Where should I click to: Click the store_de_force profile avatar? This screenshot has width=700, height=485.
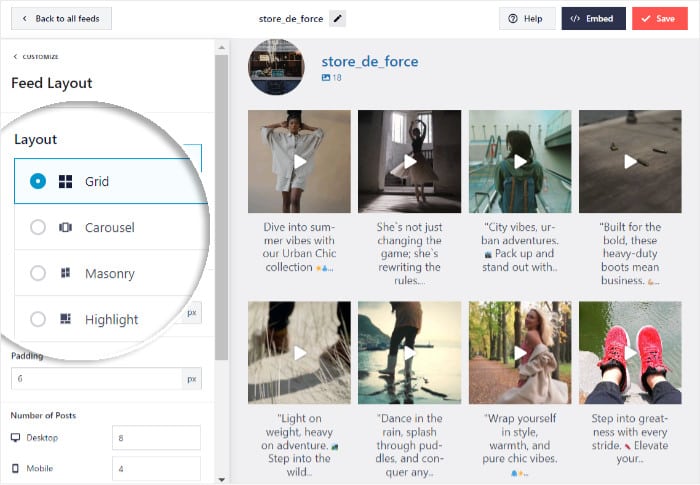click(x=276, y=67)
